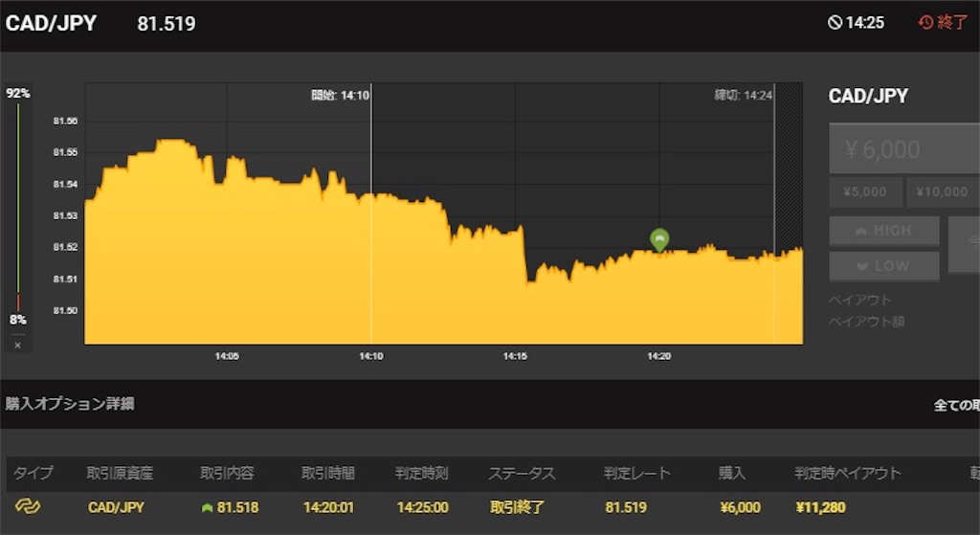Click the 判定レート column header
Screen dimensions: 980x535
(637, 473)
